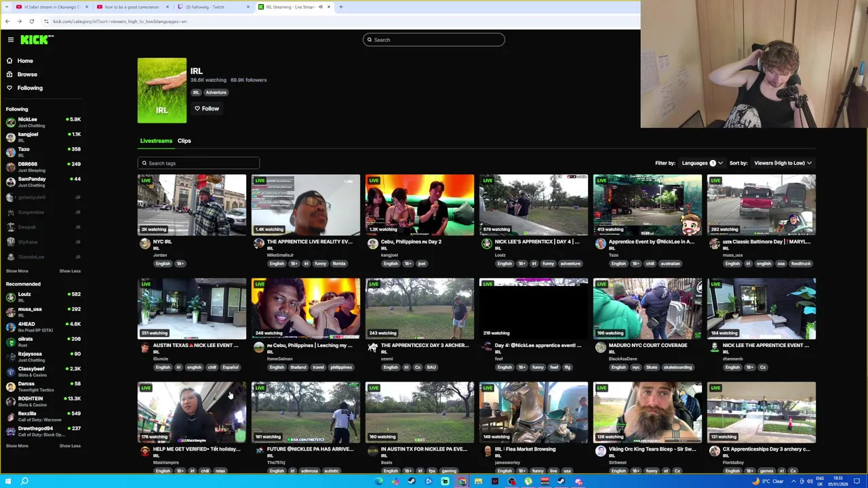Open SamPanday channel in sidebar
This screenshot has height=488, width=868.
pyautogui.click(x=43, y=182)
